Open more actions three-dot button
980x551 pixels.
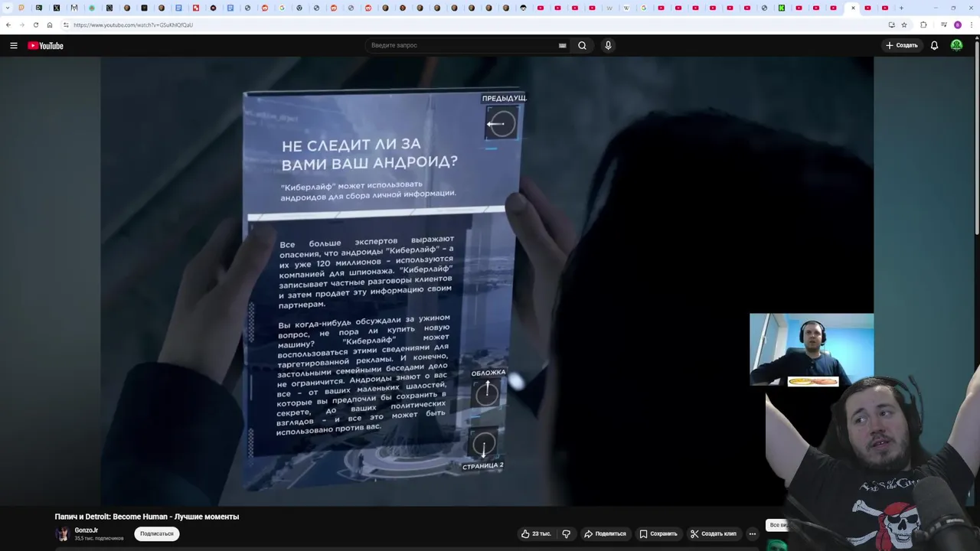pyautogui.click(x=753, y=533)
